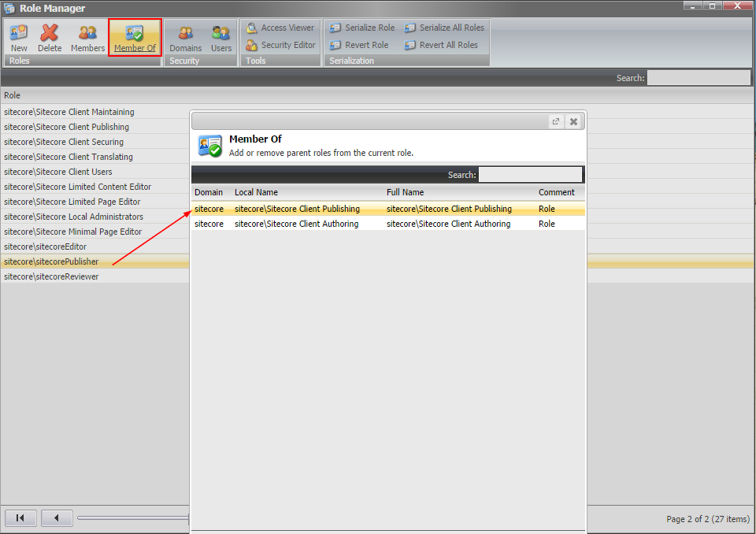Close the Member Of dialog
Viewport: 756px width, 534px height.
(574, 121)
